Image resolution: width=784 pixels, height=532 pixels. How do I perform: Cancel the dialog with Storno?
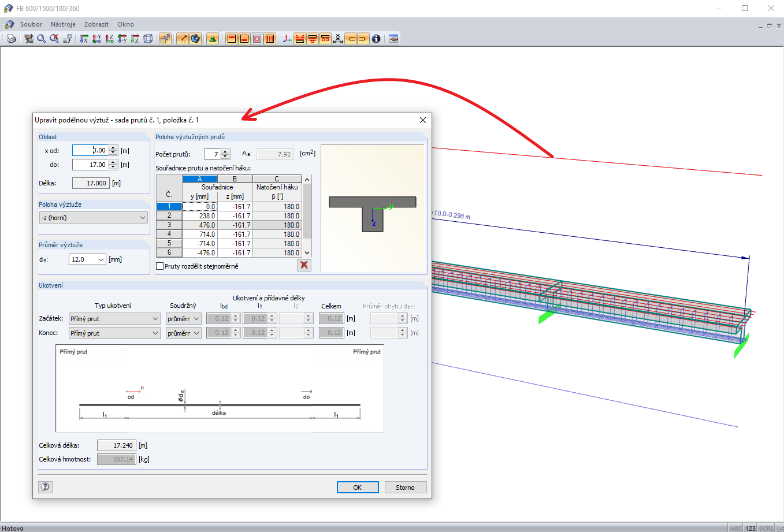[406, 488]
